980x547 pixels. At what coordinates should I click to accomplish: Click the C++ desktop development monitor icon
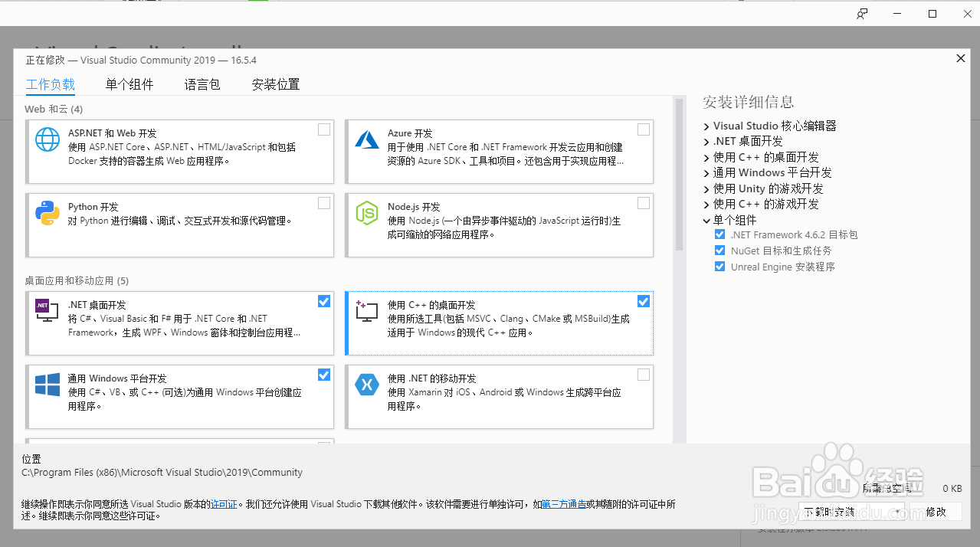coord(367,310)
